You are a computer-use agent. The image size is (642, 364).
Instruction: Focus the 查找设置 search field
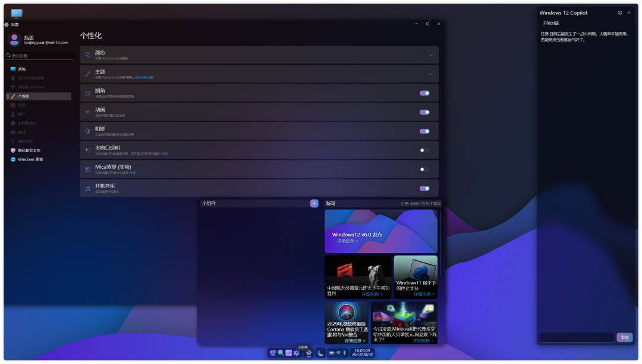click(x=40, y=56)
